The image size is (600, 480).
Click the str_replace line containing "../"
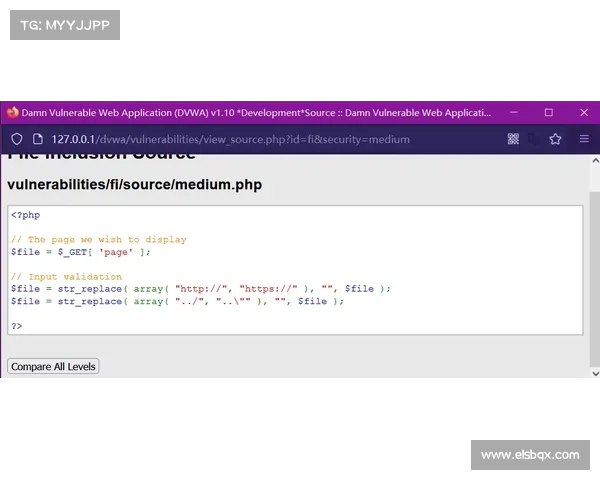pos(178,301)
